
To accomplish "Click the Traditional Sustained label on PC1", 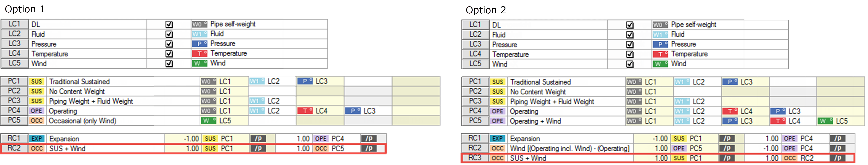I will pos(79,81).
